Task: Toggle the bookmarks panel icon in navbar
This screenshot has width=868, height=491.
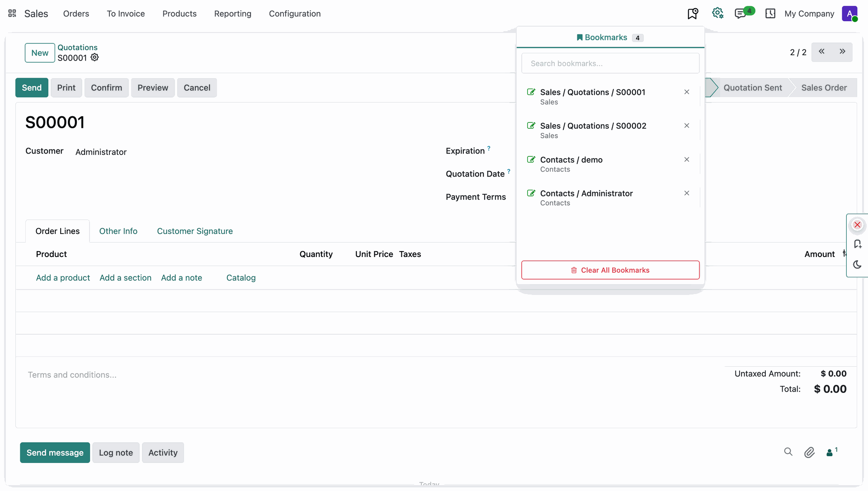Action: [x=693, y=14]
